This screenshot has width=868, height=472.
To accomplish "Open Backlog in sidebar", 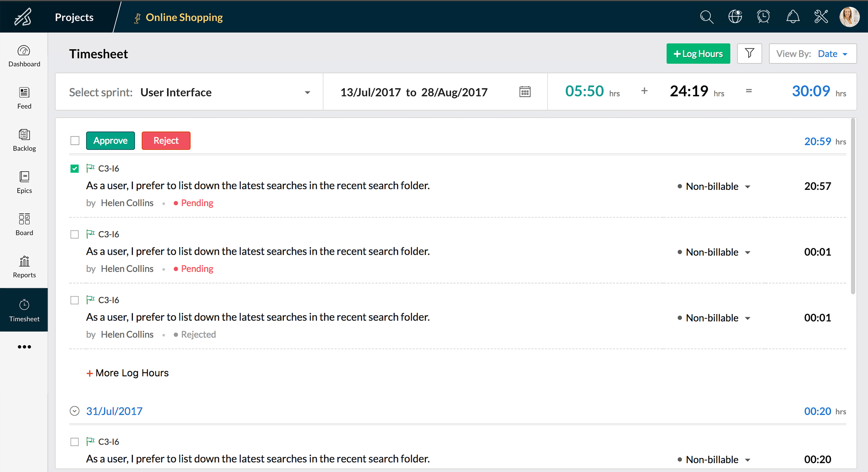I will [x=24, y=140].
